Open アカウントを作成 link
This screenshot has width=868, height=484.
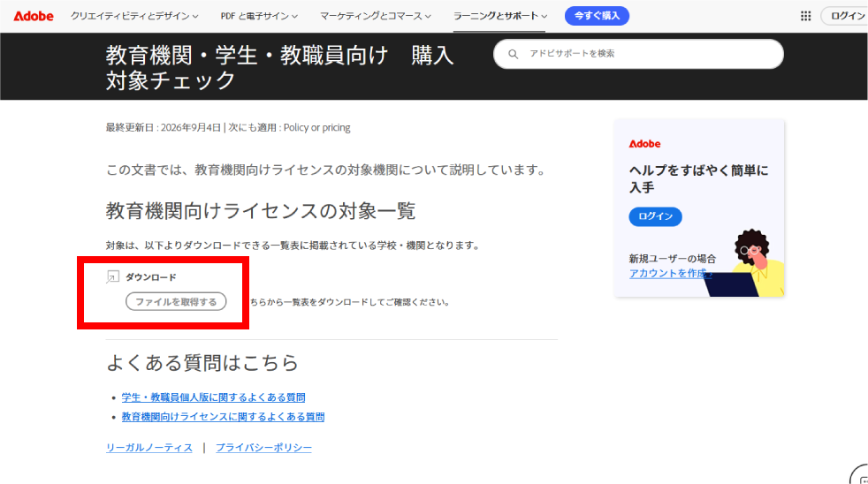pos(670,273)
